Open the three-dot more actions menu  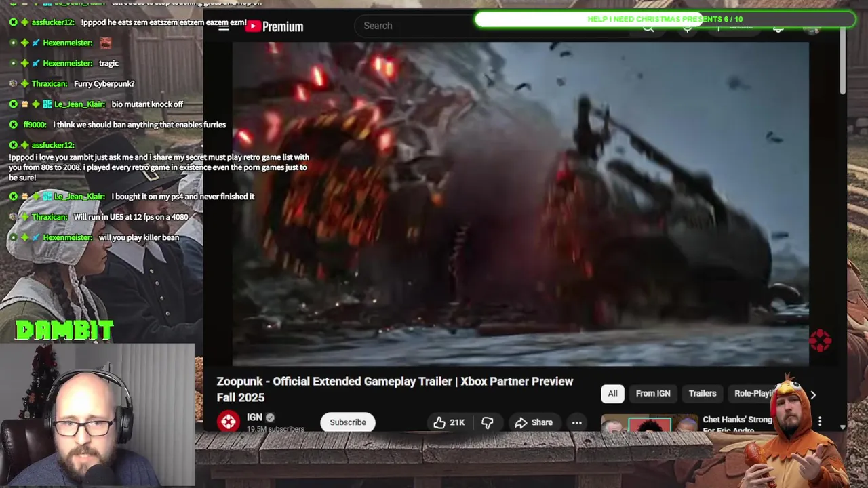576,422
